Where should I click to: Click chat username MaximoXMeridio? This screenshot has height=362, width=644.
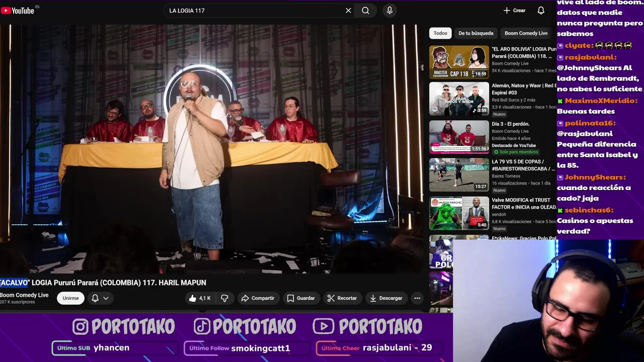[x=601, y=101]
